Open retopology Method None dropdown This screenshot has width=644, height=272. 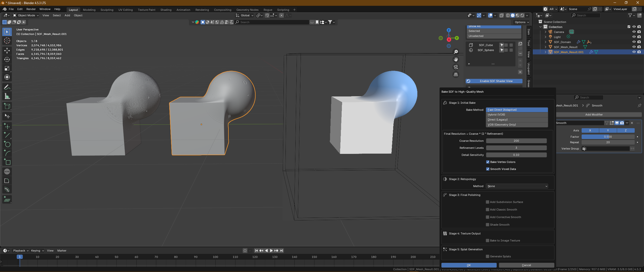click(x=517, y=186)
